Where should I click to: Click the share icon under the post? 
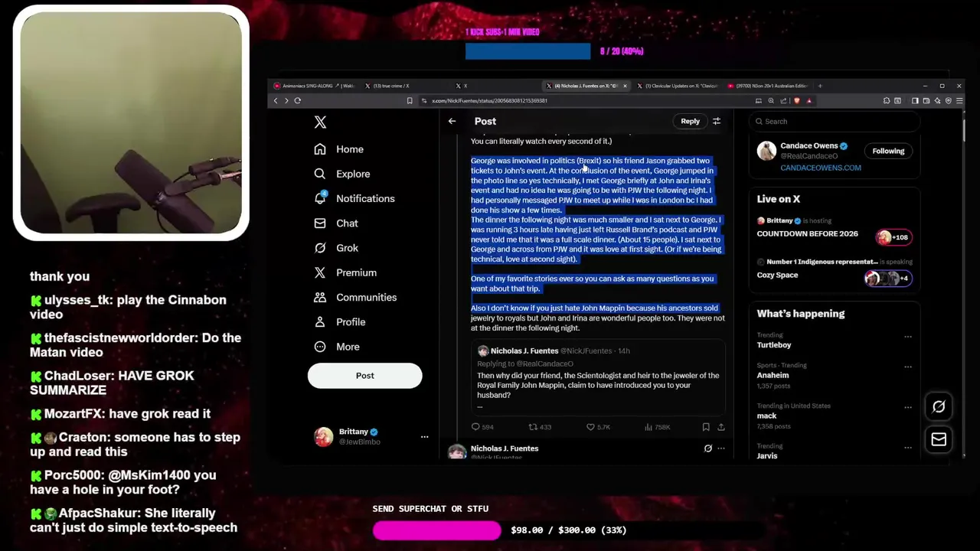[x=720, y=427]
